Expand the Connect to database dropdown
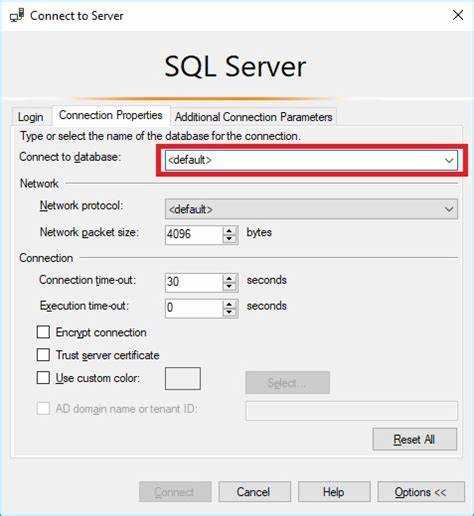Viewport: 474px width, 516px height. point(449,160)
